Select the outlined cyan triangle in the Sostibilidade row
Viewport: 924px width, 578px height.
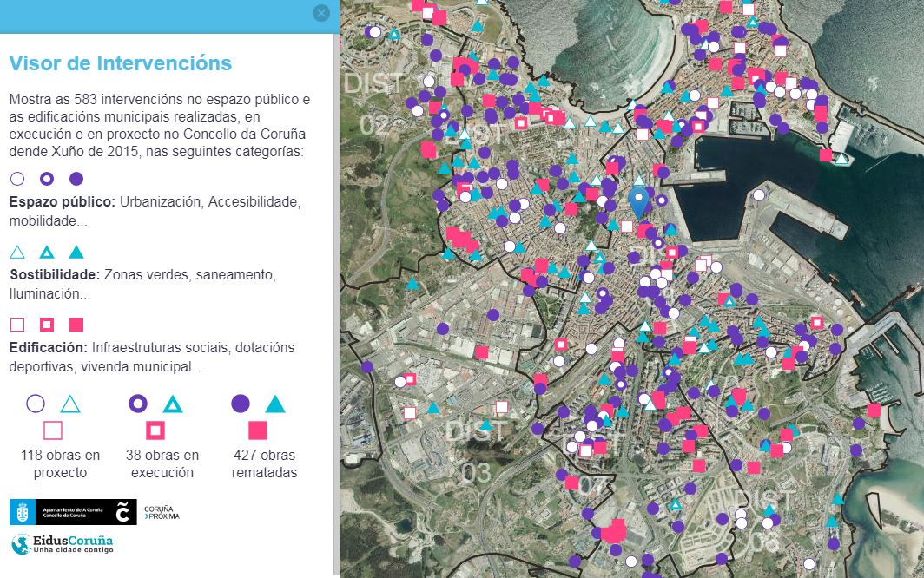[17, 253]
